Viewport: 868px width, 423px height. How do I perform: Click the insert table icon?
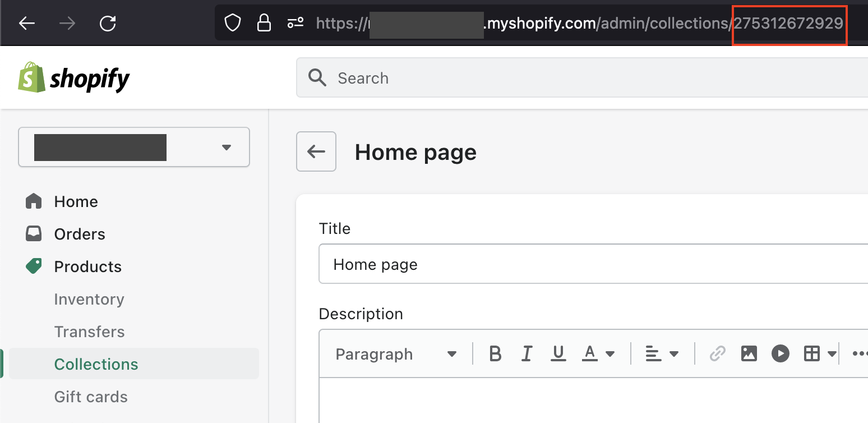[x=812, y=354]
